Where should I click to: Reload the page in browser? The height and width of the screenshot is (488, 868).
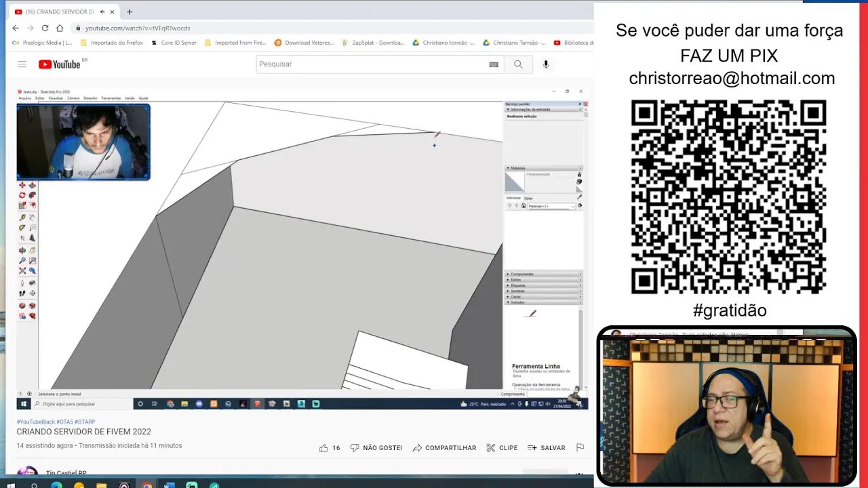45,28
